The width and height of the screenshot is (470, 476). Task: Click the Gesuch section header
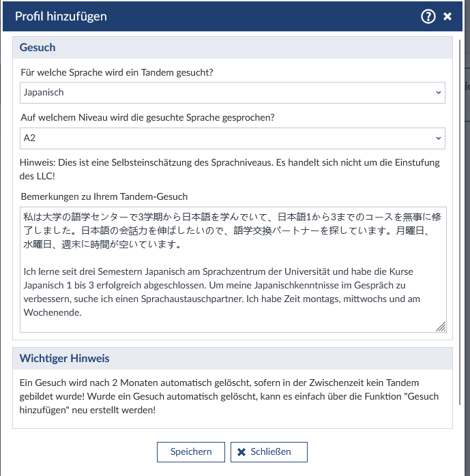[x=38, y=48]
